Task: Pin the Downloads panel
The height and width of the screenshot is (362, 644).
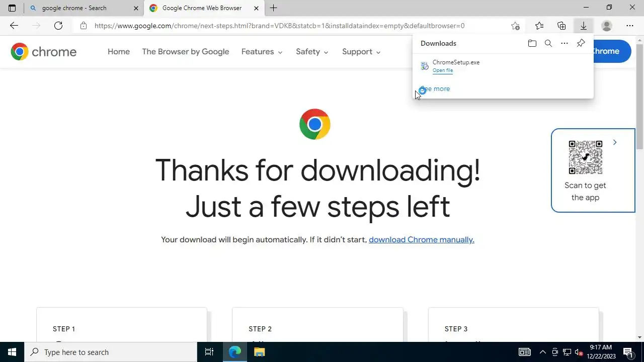Action: coord(581,43)
